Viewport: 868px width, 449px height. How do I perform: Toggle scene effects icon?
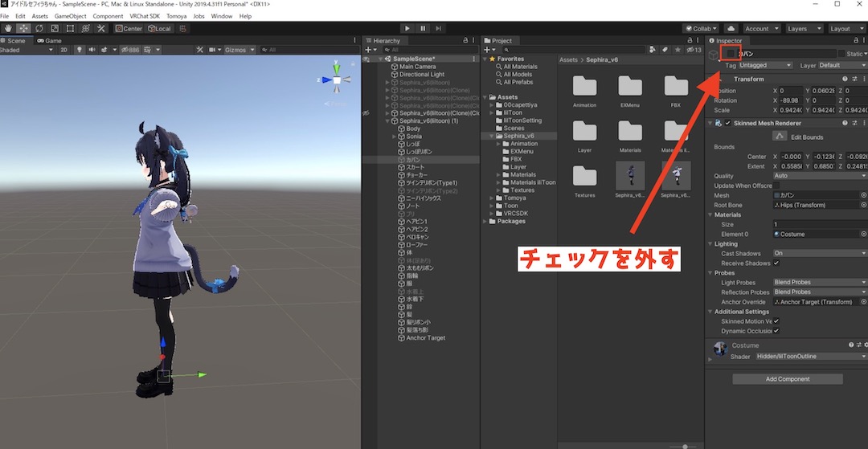pos(104,50)
